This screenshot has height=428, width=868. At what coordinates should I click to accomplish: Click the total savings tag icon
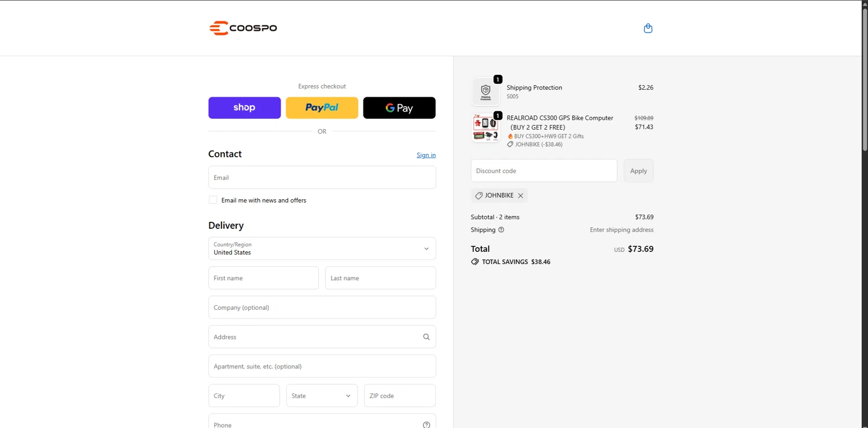point(475,262)
